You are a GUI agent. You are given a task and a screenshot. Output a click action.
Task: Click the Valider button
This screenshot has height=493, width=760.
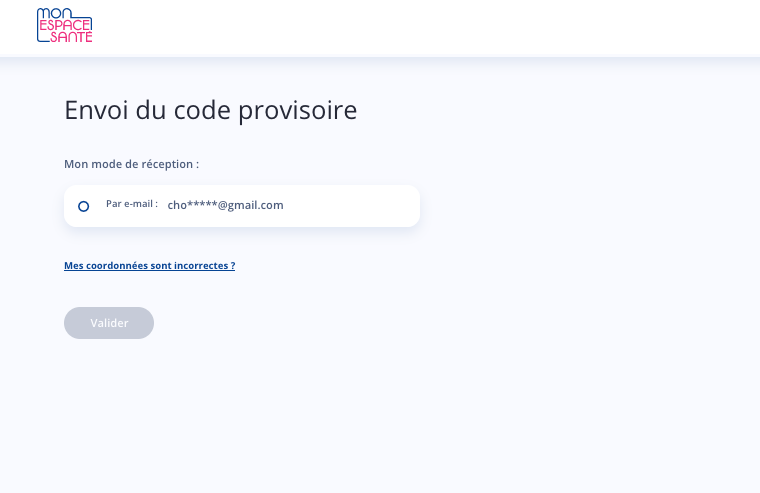[x=109, y=323]
